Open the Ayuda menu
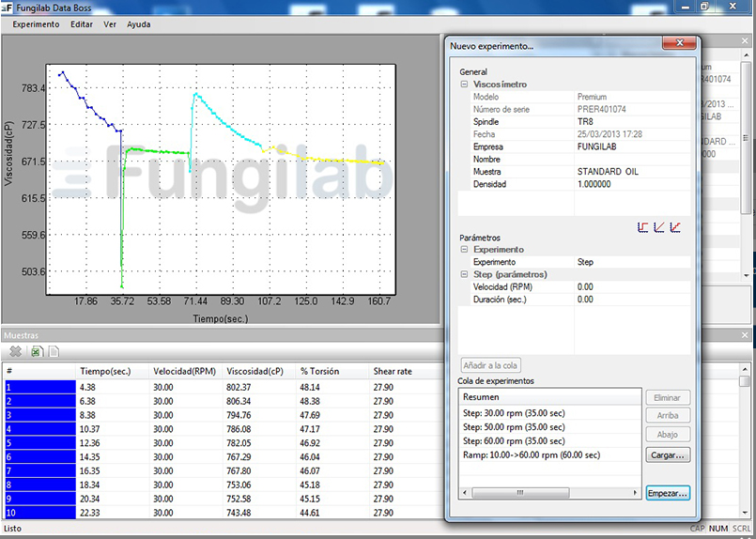 (138, 24)
